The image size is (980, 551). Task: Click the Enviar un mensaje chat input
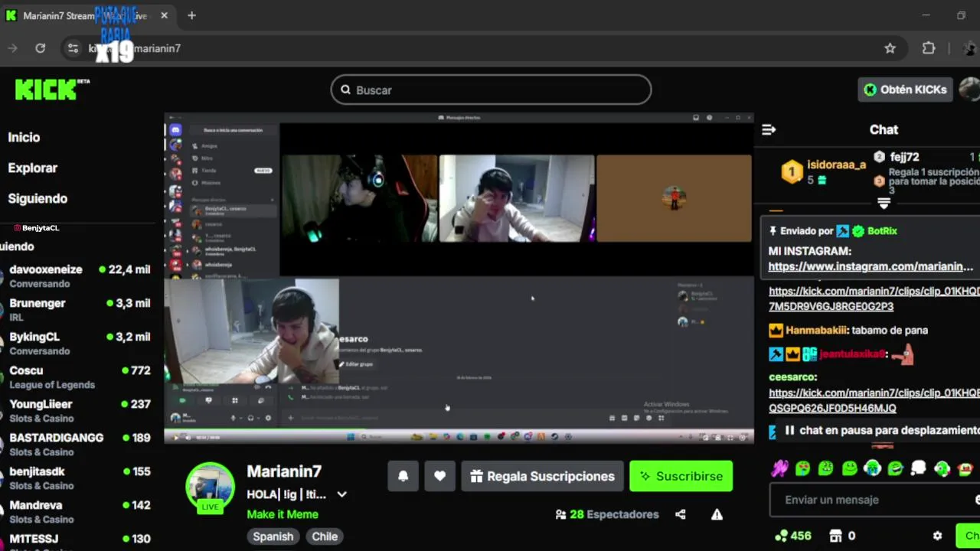click(874, 500)
